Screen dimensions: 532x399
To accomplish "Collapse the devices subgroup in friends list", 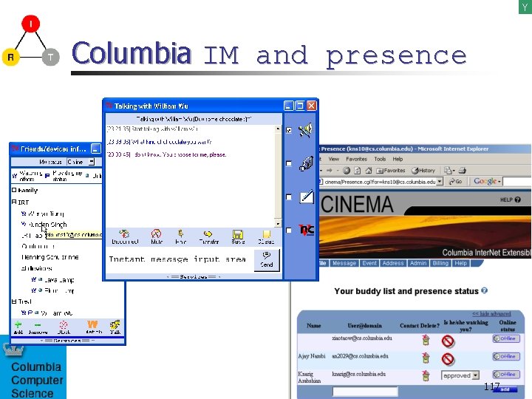I will click(x=24, y=268).
